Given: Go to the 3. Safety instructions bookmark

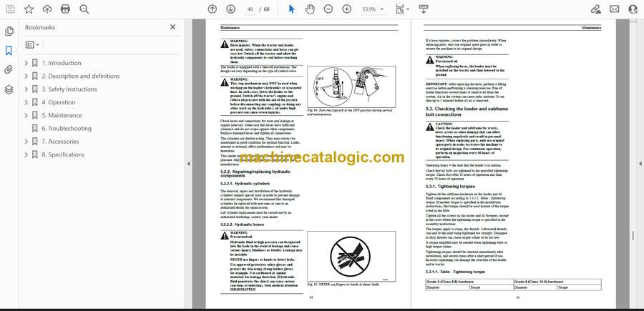Looking at the screenshot, I should tap(69, 89).
